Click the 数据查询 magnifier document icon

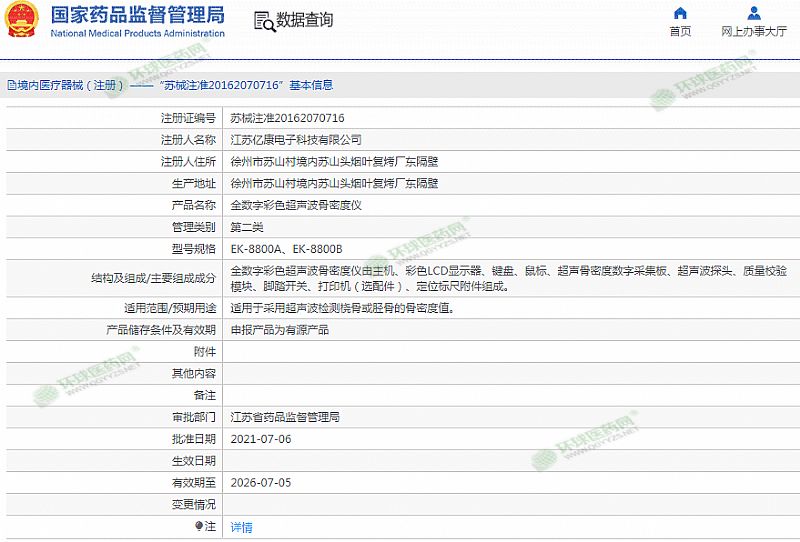(263, 21)
